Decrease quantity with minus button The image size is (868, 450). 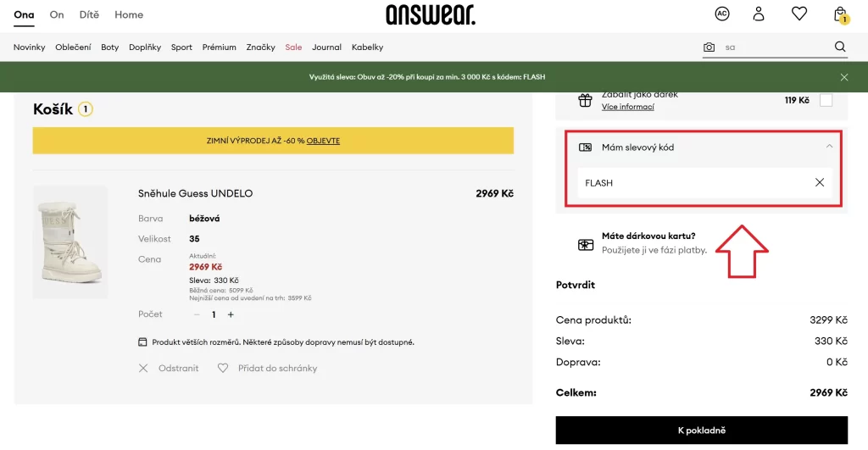[x=197, y=315]
